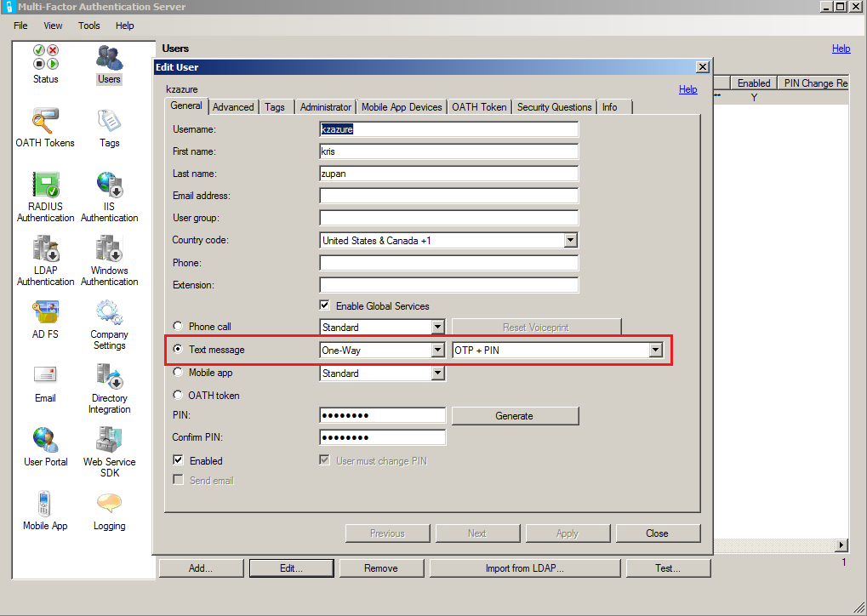
Task: Click the app icon in title bar
Action: click(8, 7)
